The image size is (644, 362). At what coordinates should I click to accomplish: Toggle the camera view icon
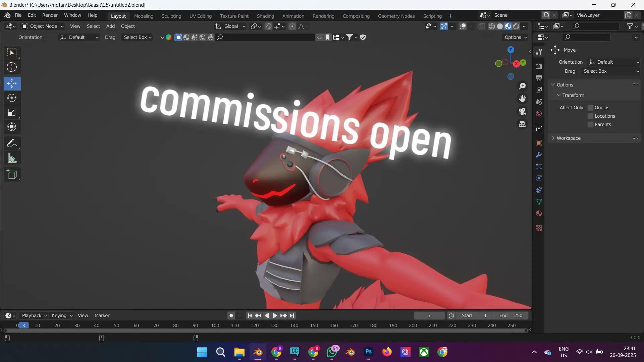pos(522,111)
